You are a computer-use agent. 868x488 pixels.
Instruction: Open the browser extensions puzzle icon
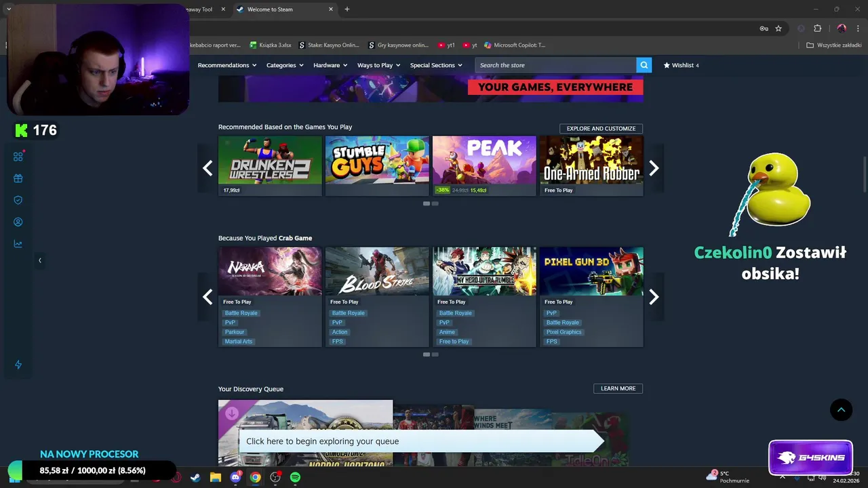point(817,28)
